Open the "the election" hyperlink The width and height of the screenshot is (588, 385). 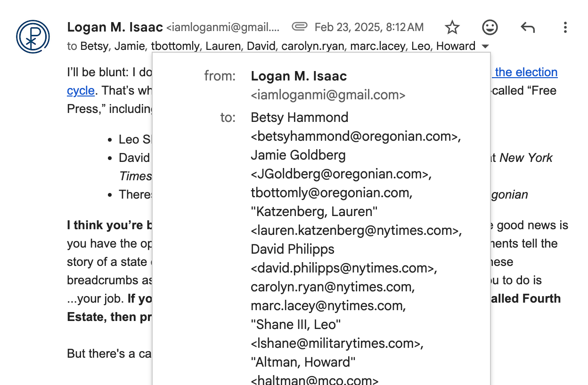click(x=525, y=72)
